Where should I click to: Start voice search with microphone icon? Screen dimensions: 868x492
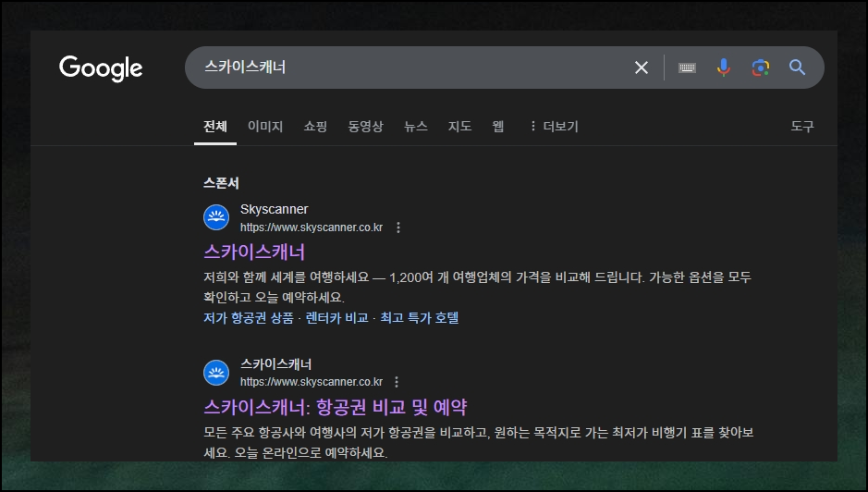pyautogui.click(x=724, y=68)
